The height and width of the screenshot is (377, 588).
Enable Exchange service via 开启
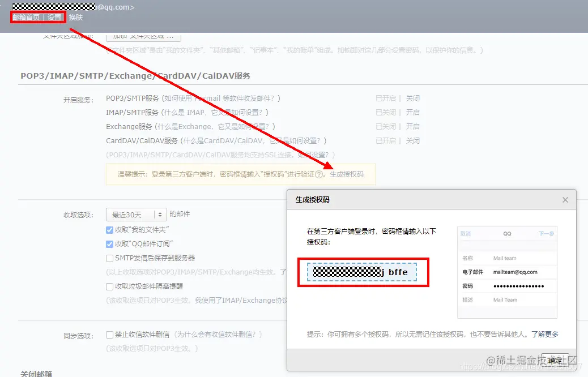click(412, 127)
